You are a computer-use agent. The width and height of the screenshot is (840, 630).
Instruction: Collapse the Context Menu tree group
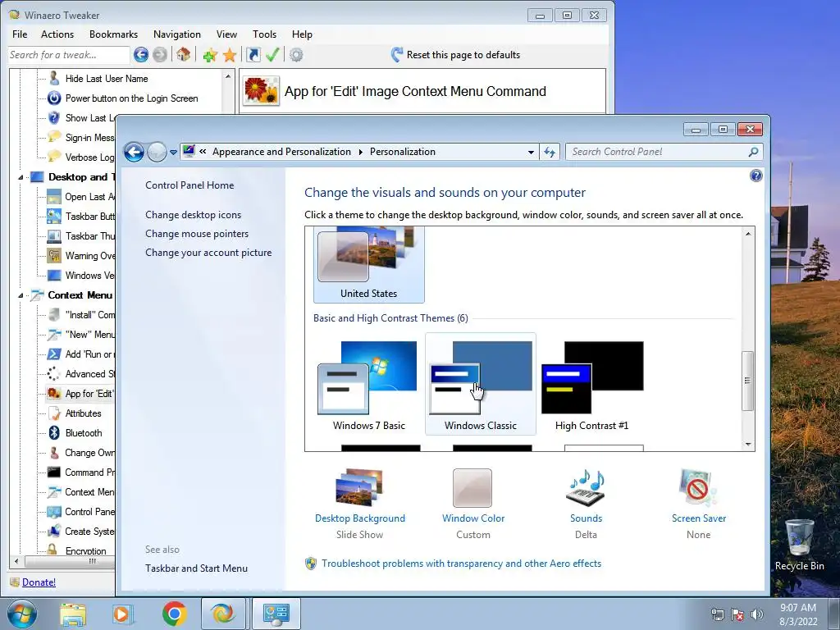point(21,295)
